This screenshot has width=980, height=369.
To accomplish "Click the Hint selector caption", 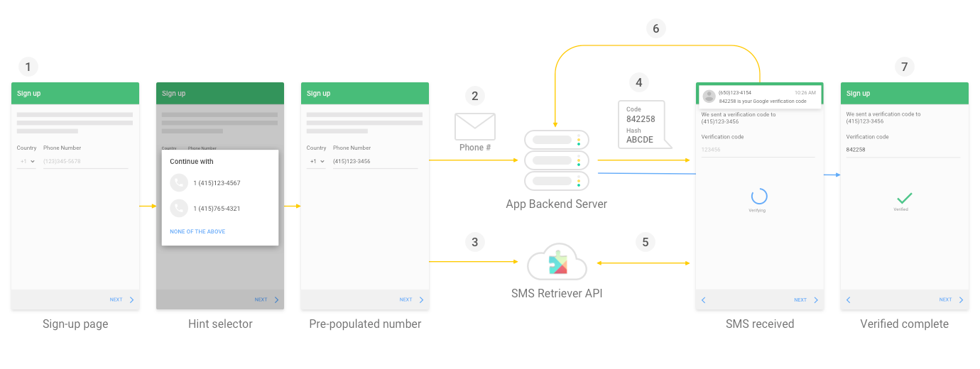I will 220,324.
